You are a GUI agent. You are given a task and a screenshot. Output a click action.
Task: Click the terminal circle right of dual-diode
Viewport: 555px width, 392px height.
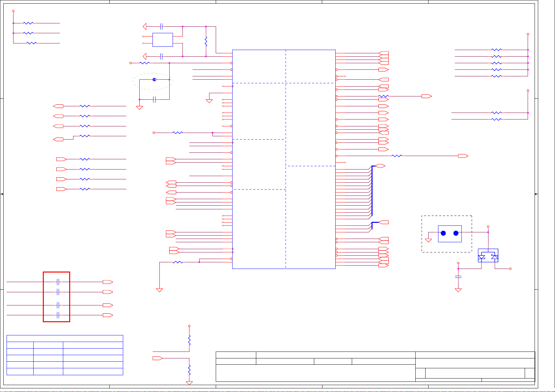511,269
